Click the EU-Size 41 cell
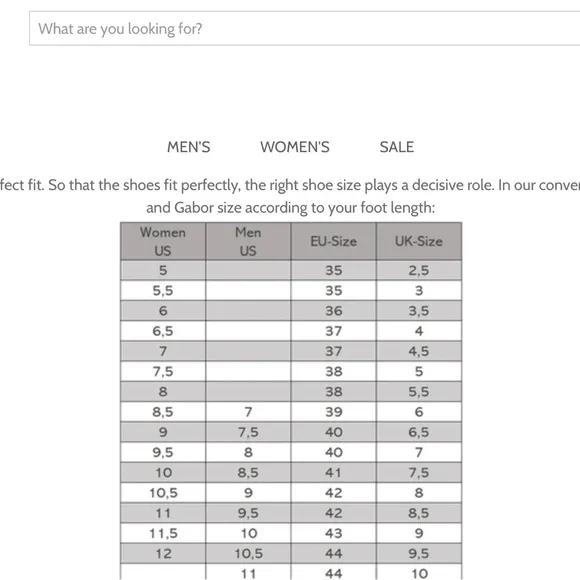 [x=334, y=472]
